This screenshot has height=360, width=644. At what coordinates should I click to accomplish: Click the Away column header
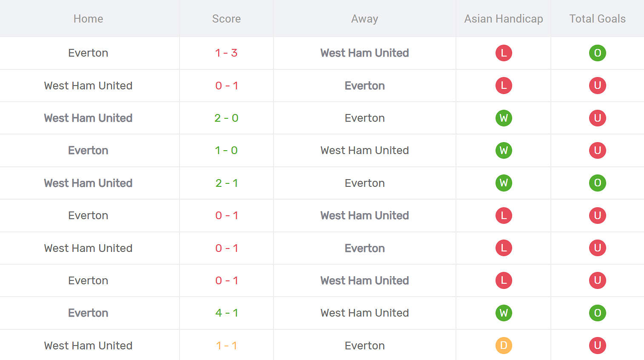[x=365, y=19]
